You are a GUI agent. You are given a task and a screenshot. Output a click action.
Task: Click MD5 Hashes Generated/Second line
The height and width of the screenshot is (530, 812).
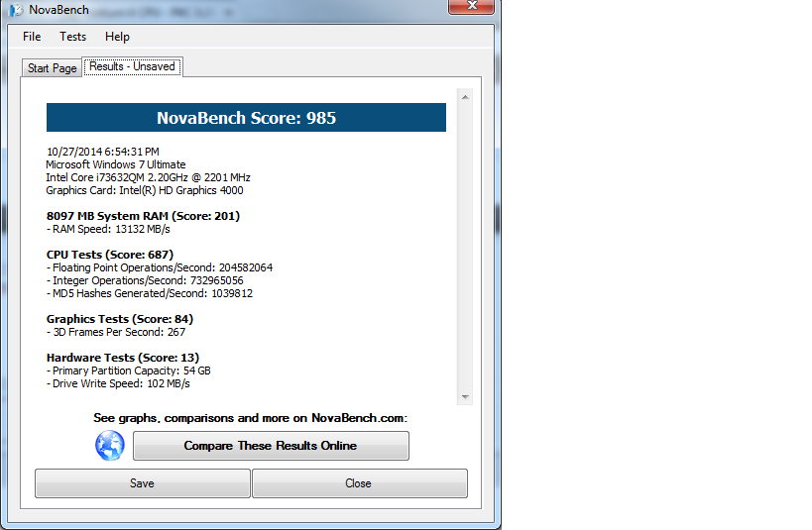pos(150,293)
